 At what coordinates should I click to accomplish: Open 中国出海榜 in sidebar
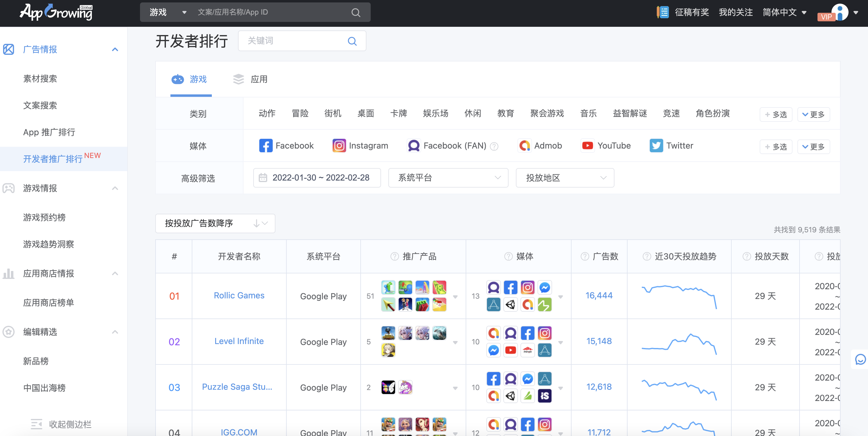tap(44, 388)
